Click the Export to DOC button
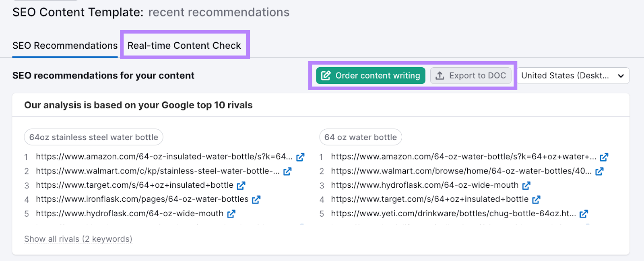The height and width of the screenshot is (261, 644). coord(471,75)
